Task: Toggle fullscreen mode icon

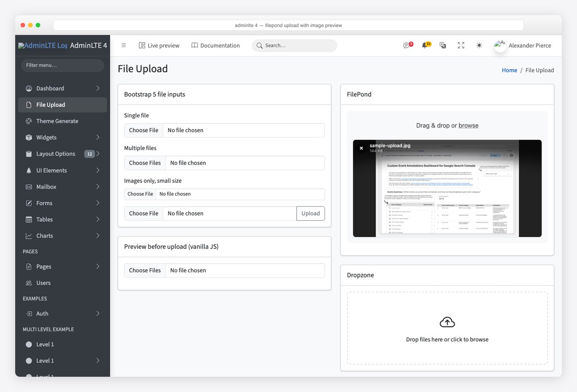Action: [x=461, y=45]
